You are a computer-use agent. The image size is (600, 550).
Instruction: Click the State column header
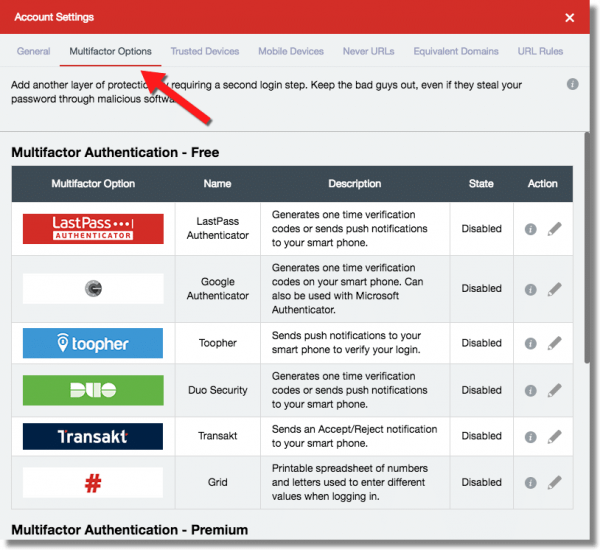tap(481, 184)
